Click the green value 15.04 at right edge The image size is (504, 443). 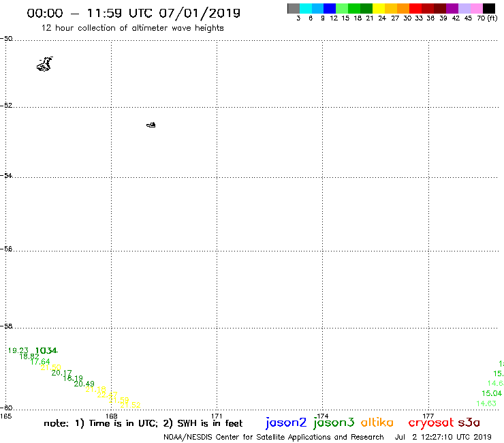(x=492, y=393)
